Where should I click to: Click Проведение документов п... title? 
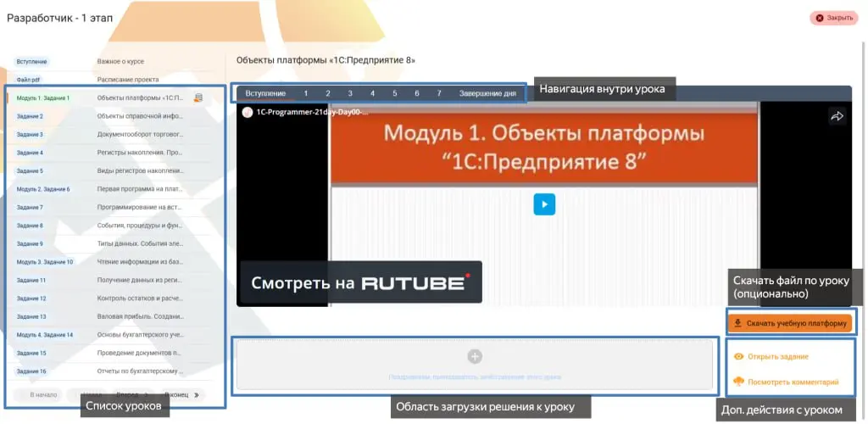pyautogui.click(x=140, y=353)
